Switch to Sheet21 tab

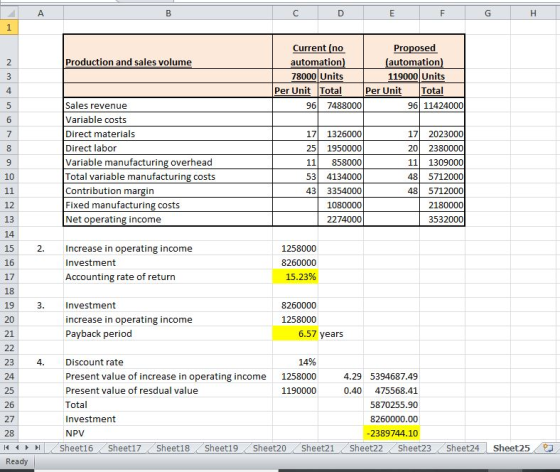pyautogui.click(x=318, y=448)
